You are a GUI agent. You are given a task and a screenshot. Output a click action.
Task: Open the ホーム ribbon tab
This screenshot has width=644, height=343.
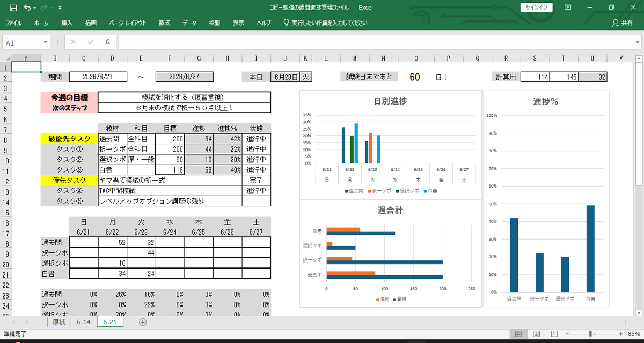[41, 23]
